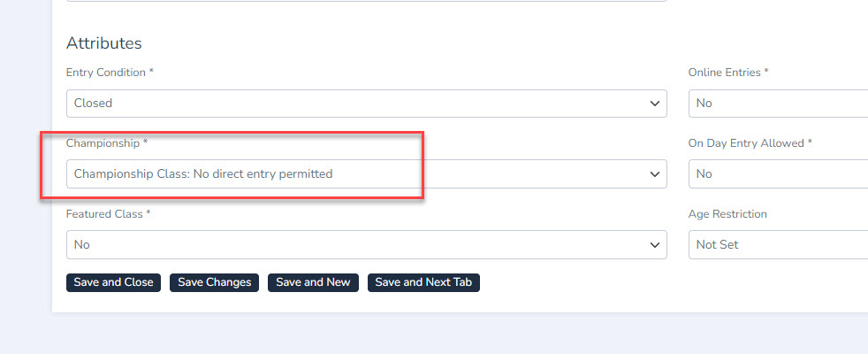Click the Save Changes button
This screenshot has width=868, height=354.
pyautogui.click(x=214, y=282)
